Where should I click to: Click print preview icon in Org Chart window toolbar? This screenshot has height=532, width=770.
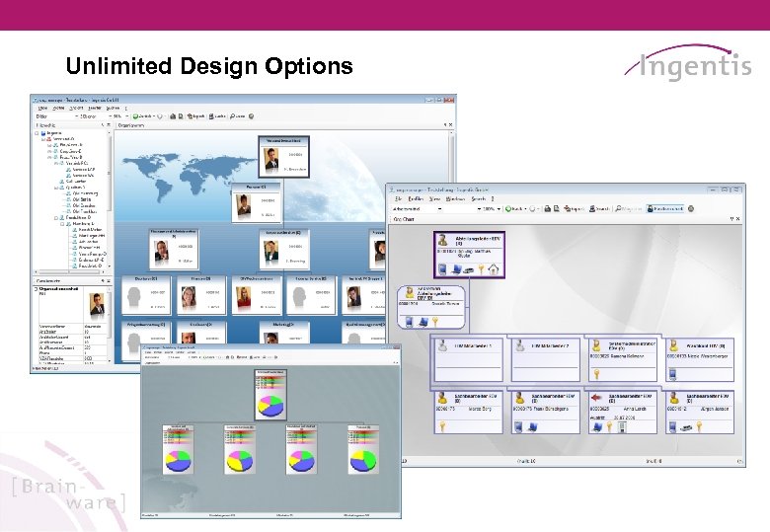[557, 208]
